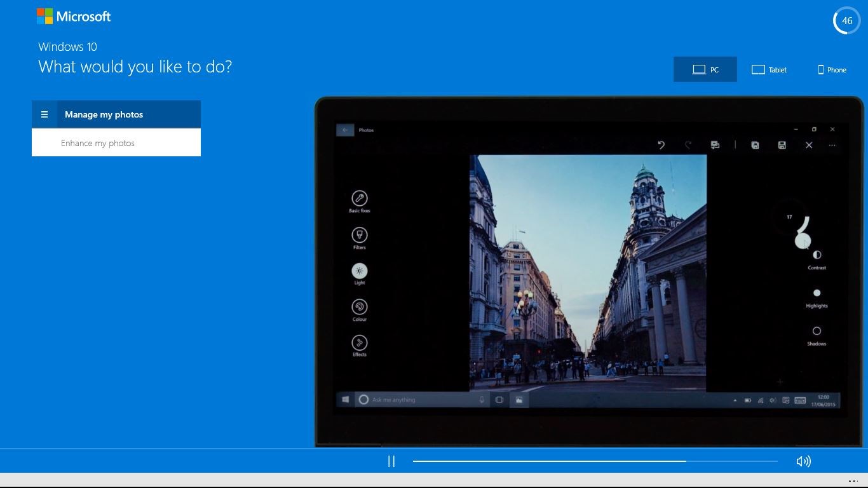
Task: Mute the demo video volume
Action: pos(803,461)
